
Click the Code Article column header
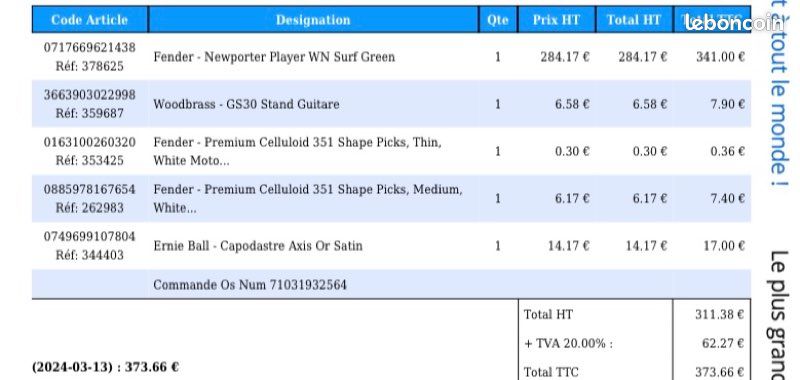tap(90, 20)
